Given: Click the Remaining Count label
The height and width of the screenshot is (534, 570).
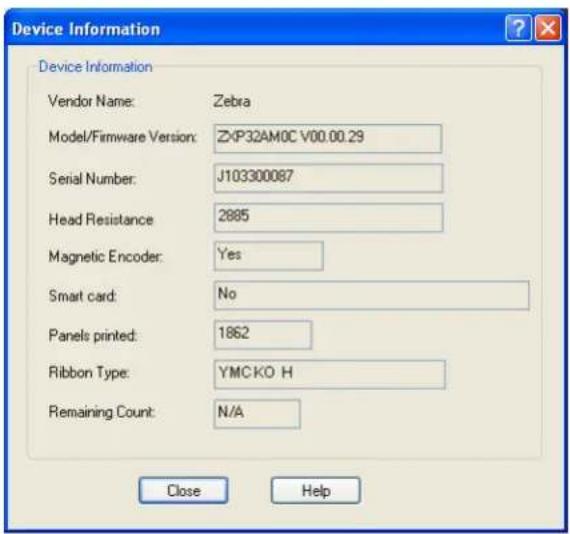Looking at the screenshot, I should click(102, 412).
